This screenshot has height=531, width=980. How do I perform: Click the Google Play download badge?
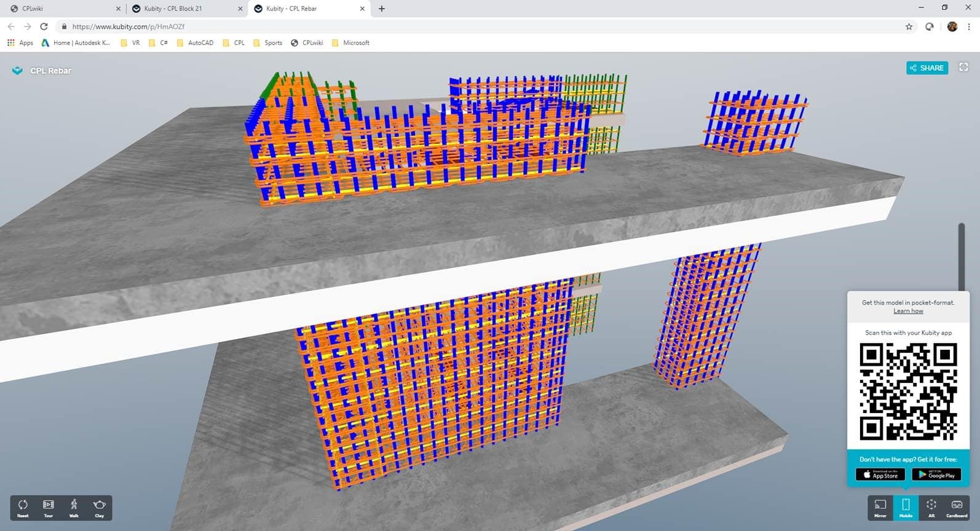click(936, 474)
